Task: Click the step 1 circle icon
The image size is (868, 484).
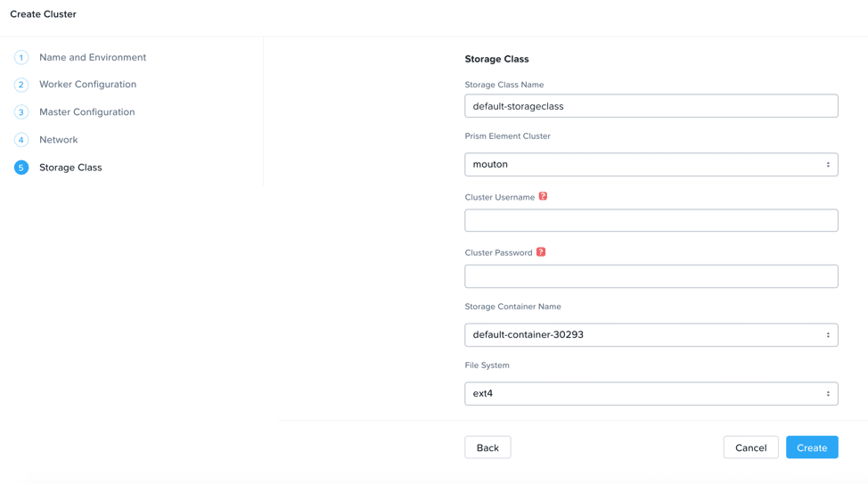Action: (21, 58)
